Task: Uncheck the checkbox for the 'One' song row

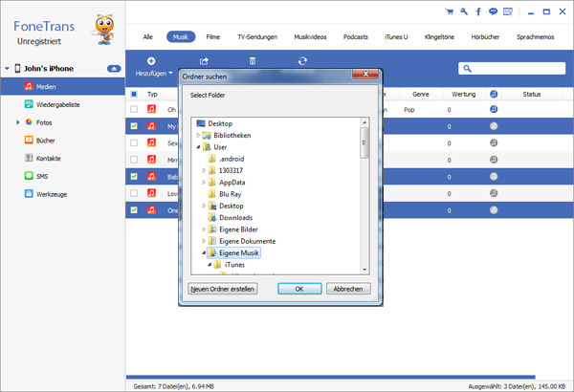Action: (134, 210)
